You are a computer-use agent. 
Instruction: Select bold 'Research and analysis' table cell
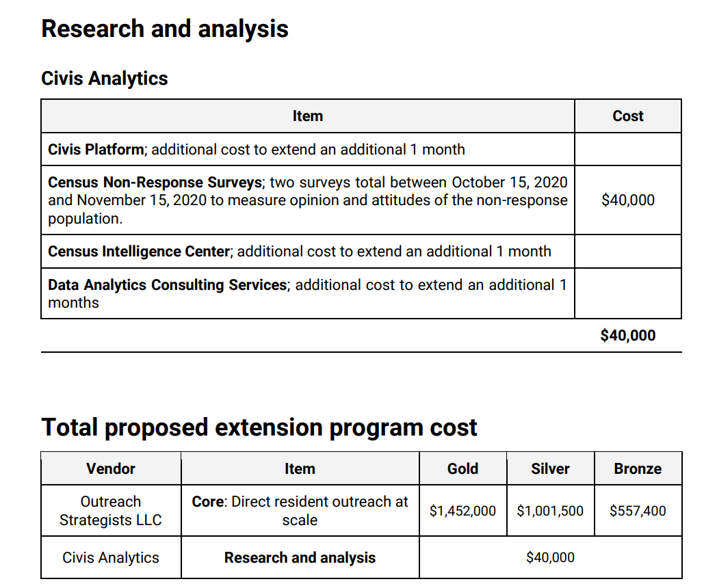(300, 557)
